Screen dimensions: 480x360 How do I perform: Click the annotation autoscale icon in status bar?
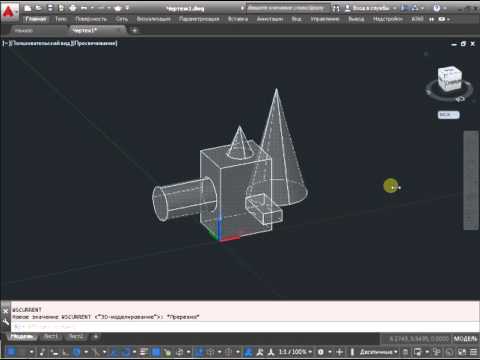259,352
